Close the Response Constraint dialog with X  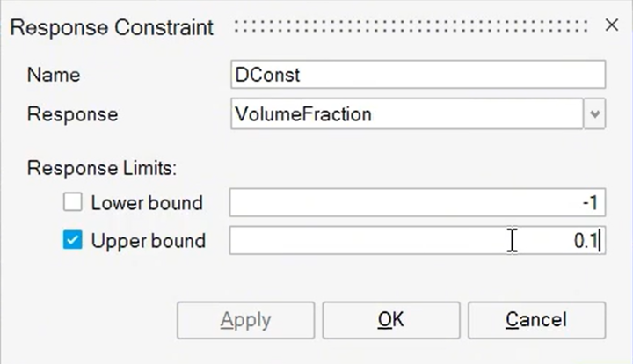pos(612,26)
